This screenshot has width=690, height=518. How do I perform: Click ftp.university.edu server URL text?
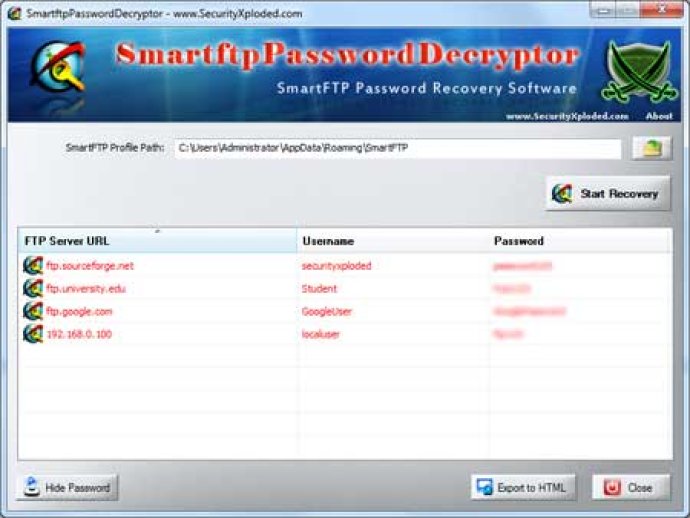[x=86, y=289]
